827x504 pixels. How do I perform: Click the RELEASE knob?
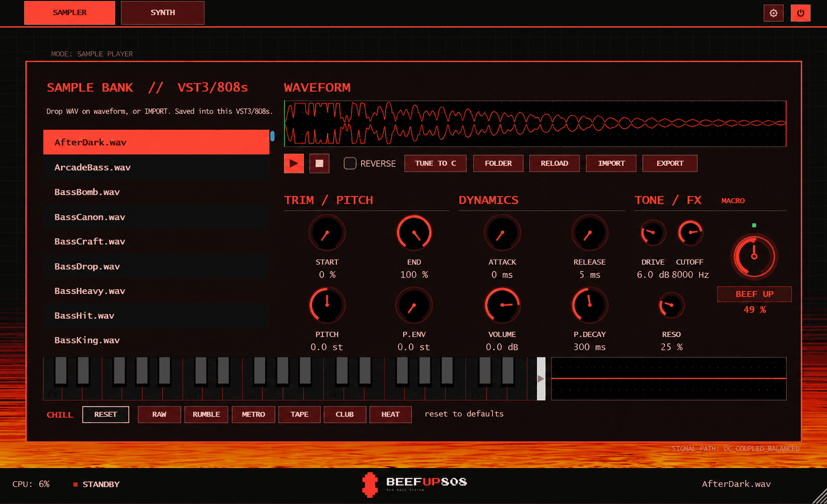click(x=590, y=233)
